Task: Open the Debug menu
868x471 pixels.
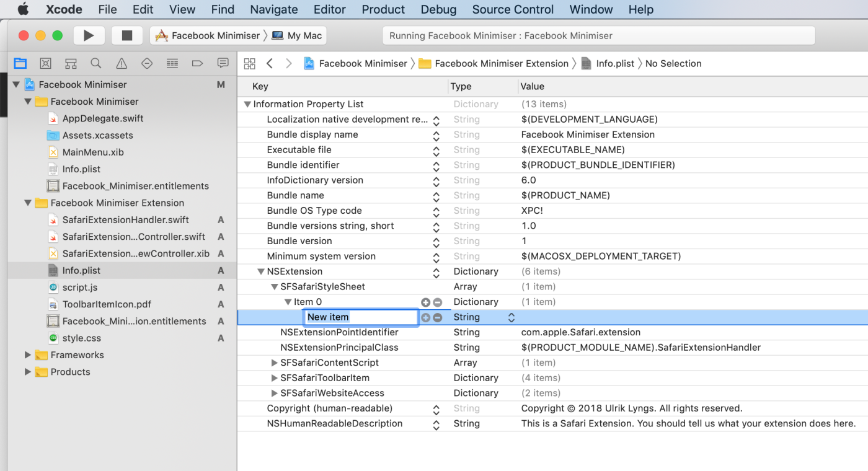Action: [438, 9]
